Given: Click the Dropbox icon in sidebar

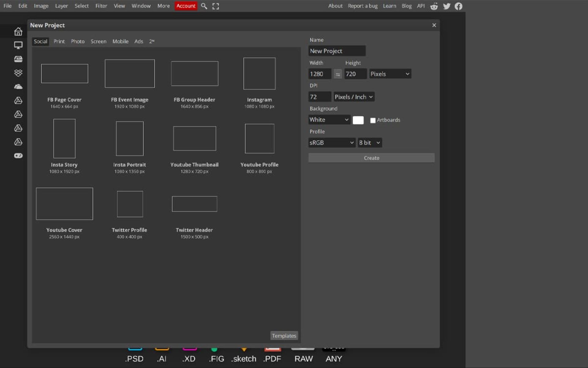Looking at the screenshot, I should pos(18,73).
